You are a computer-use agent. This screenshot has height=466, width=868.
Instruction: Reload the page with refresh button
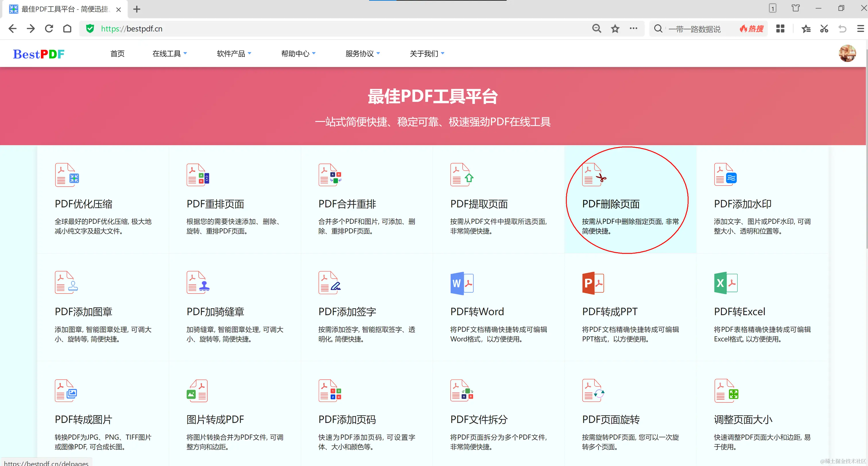(x=49, y=29)
